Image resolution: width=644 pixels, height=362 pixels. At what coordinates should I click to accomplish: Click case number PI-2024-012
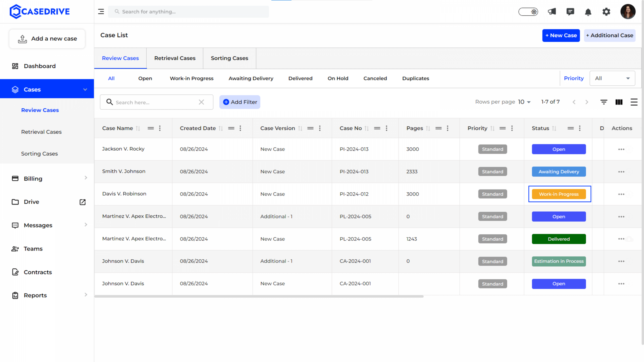pyautogui.click(x=354, y=194)
